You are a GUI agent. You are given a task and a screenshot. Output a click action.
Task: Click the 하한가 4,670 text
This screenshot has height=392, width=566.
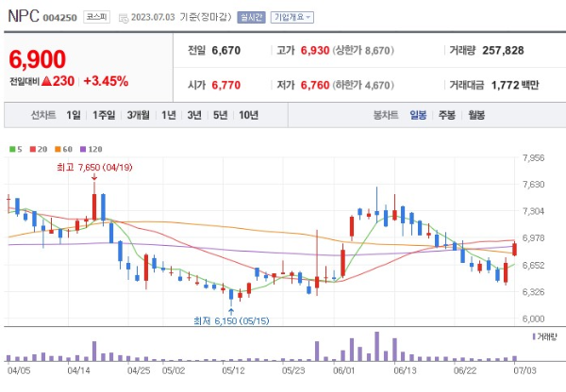(x=363, y=85)
